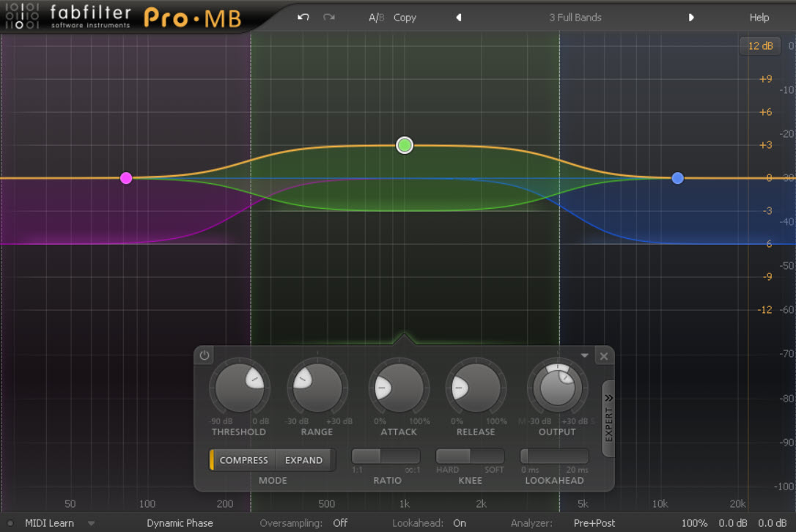The height and width of the screenshot is (532, 796).
Task: Click the Knee slider between Hard and Soft
Action: tap(470, 456)
